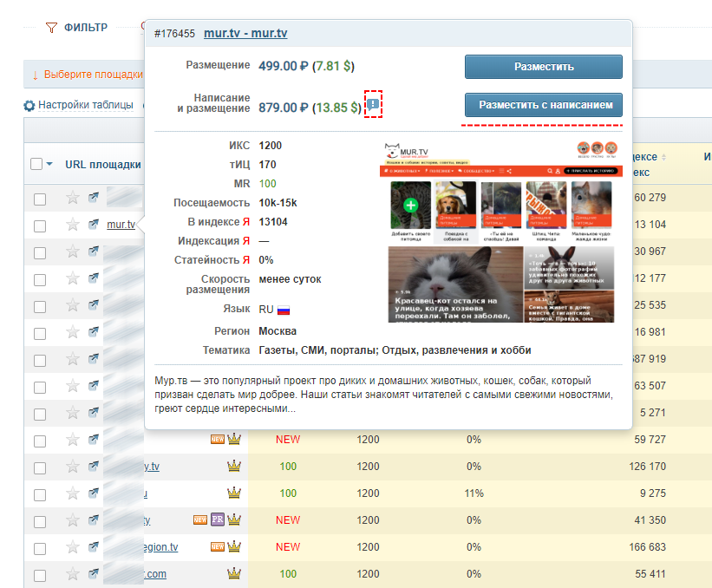
Task: Star the row with index 60 279
Action: click(x=73, y=198)
